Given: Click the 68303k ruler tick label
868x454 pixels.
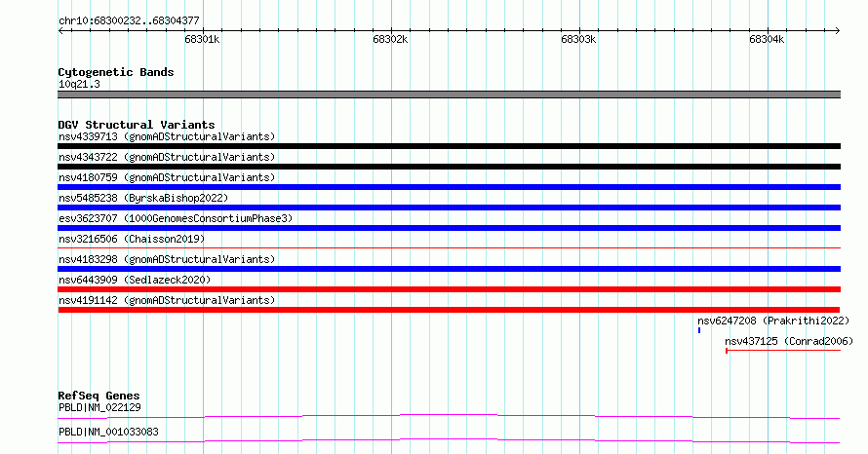Looking at the screenshot, I should [x=578, y=40].
